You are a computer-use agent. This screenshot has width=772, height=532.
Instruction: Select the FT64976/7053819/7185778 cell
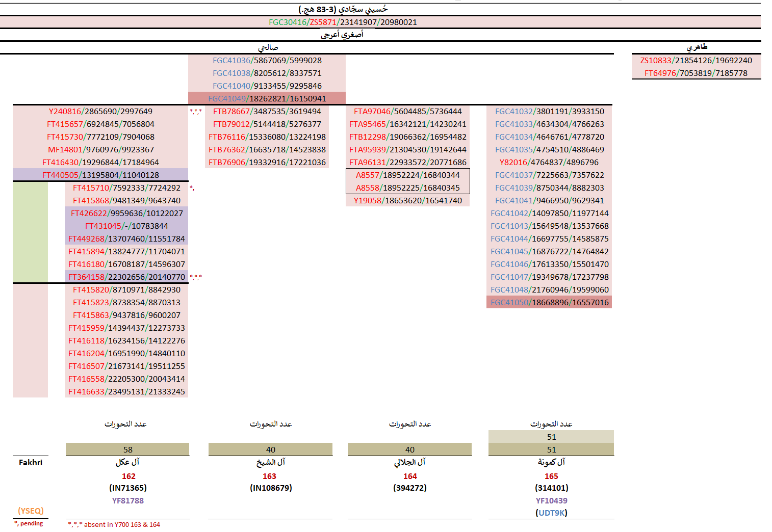tap(696, 73)
